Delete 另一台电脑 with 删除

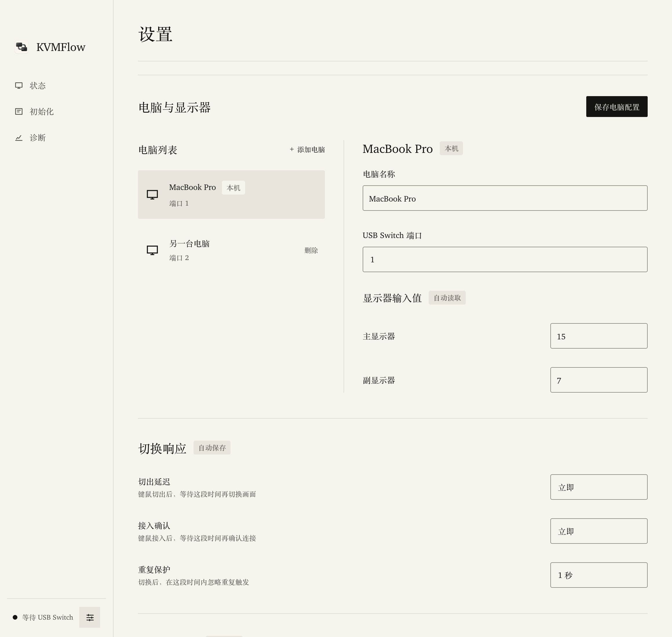(311, 250)
